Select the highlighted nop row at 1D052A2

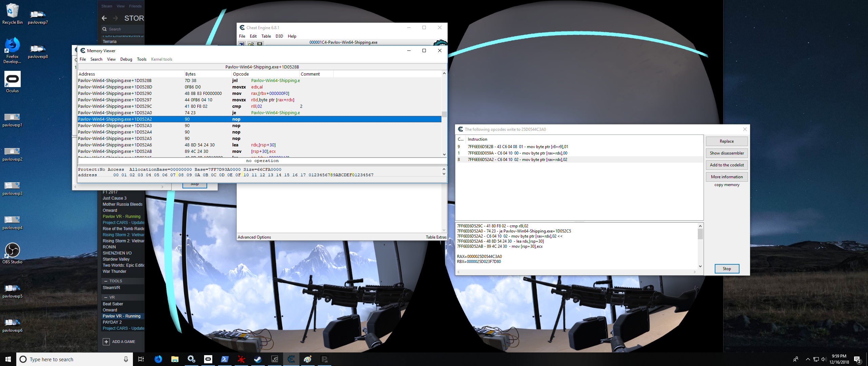(259, 119)
